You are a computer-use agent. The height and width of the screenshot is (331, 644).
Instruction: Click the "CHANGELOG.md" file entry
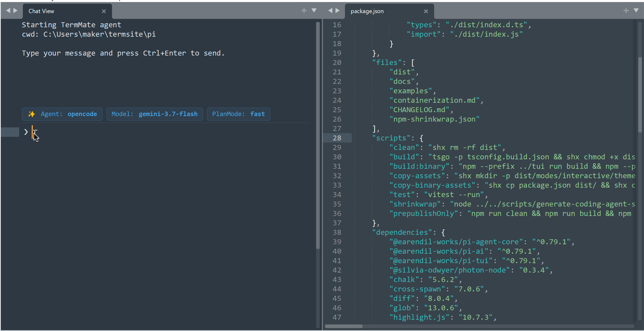[x=419, y=110]
